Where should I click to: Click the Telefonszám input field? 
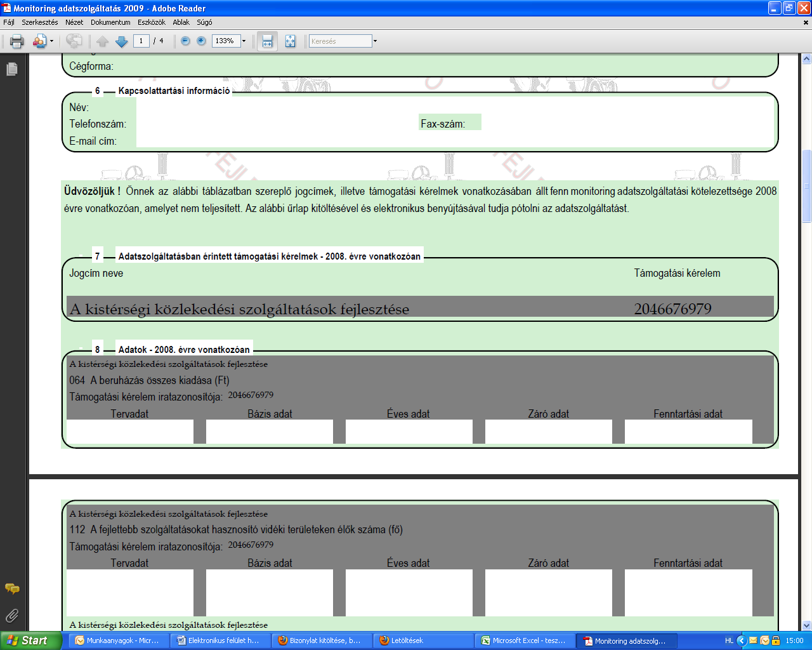click(277, 123)
